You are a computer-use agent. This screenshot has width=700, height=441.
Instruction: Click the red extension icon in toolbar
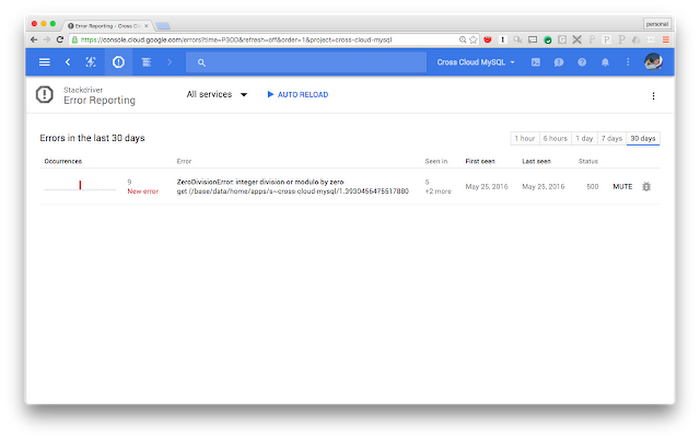coord(488,40)
